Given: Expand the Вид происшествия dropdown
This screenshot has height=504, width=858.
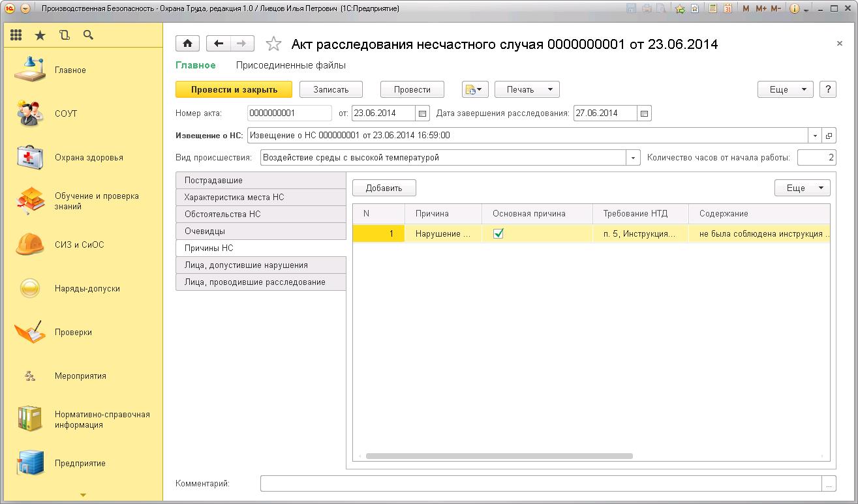Looking at the screenshot, I should 633,157.
